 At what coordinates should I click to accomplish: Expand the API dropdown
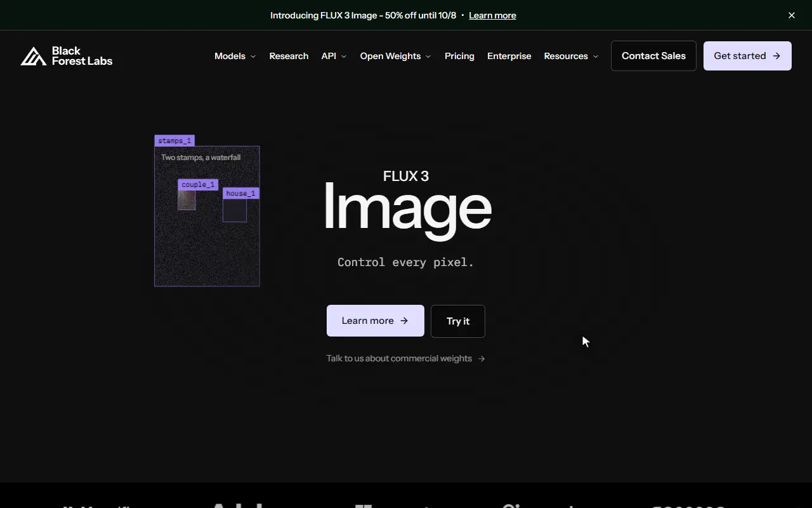tap(334, 56)
